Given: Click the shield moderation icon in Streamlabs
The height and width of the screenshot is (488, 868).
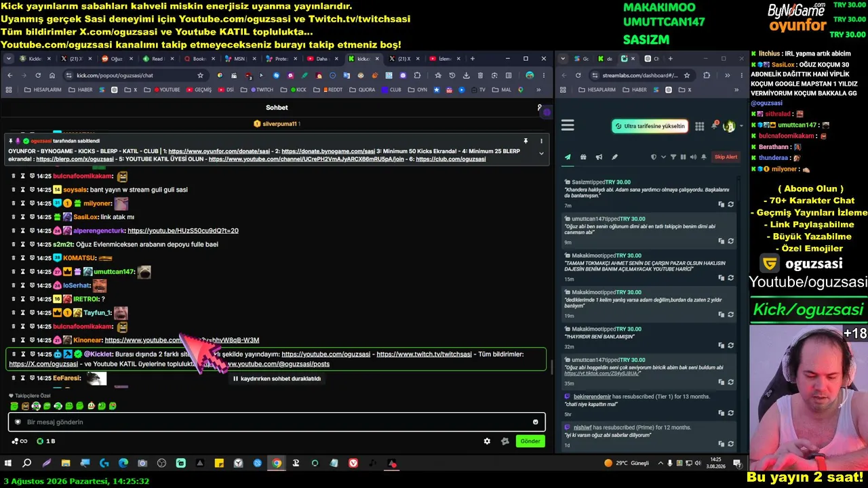Looking at the screenshot, I should point(654,157).
